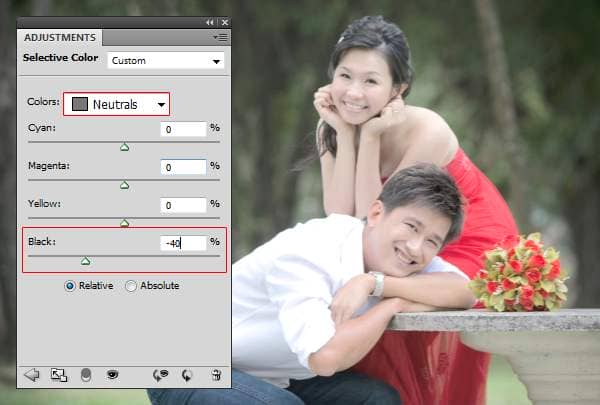Close the Adjustments panel
The image size is (600, 405).
click(225, 23)
